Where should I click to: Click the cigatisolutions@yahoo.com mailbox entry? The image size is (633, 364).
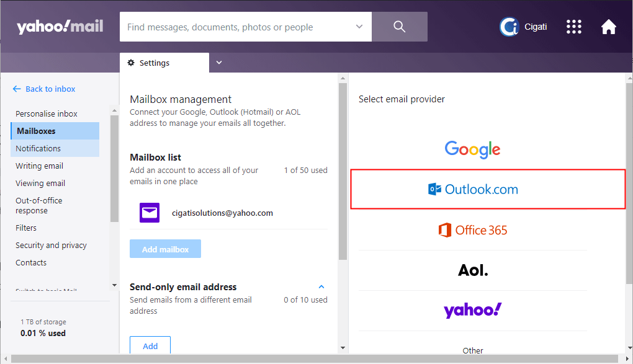coord(222,213)
